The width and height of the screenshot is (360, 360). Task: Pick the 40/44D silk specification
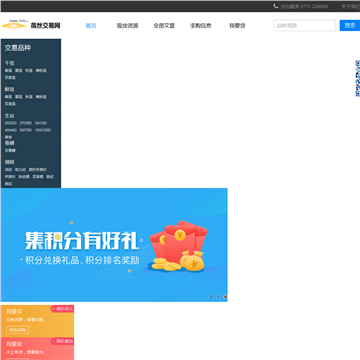tap(11, 130)
